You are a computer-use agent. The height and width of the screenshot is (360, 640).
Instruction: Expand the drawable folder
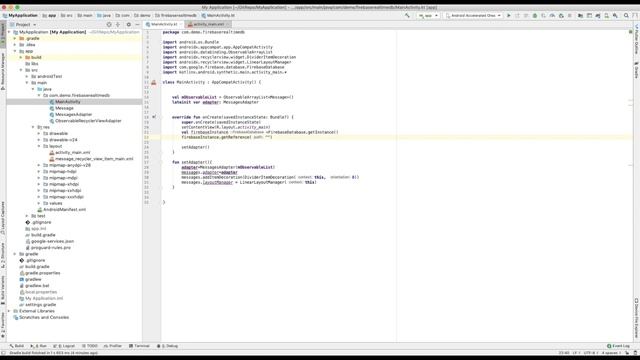39,133
